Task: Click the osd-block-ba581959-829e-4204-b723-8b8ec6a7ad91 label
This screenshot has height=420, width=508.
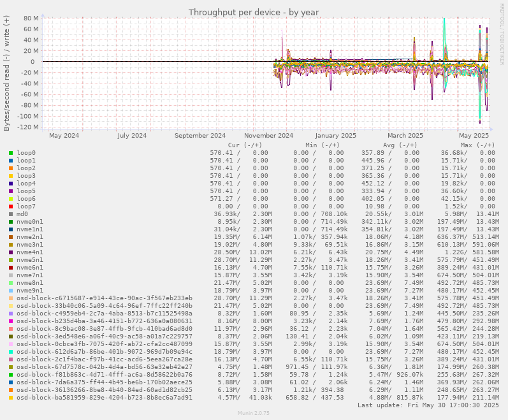Action: (x=105, y=398)
